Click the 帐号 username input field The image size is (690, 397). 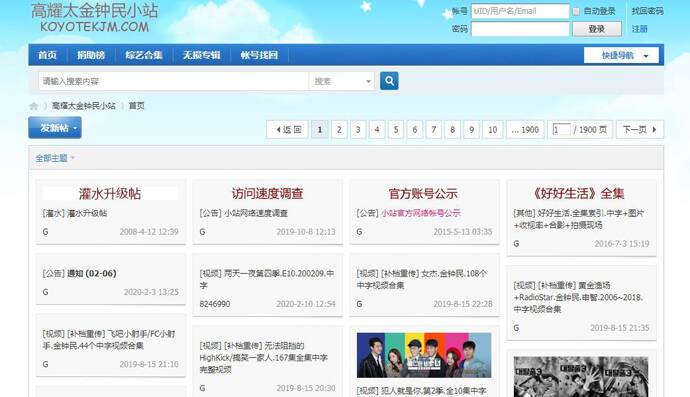point(520,11)
